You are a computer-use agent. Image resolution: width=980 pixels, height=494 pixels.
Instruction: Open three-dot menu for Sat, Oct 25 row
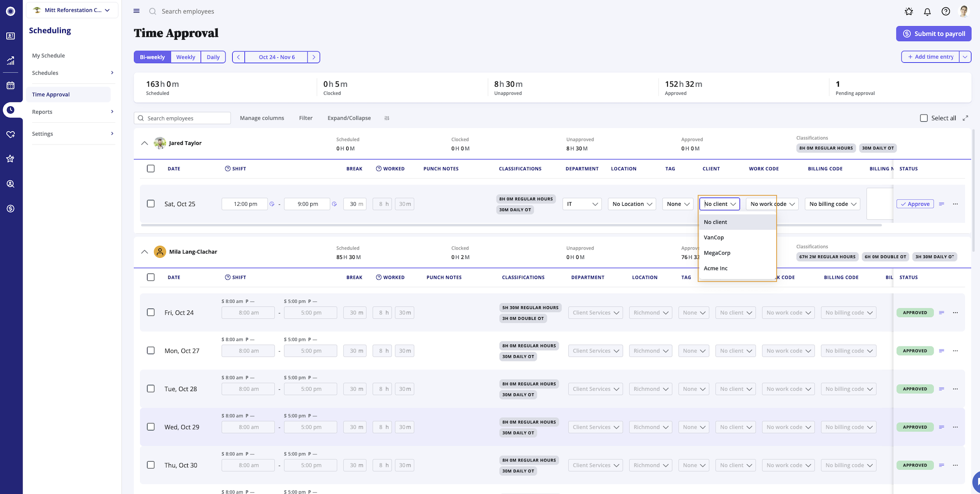click(955, 204)
